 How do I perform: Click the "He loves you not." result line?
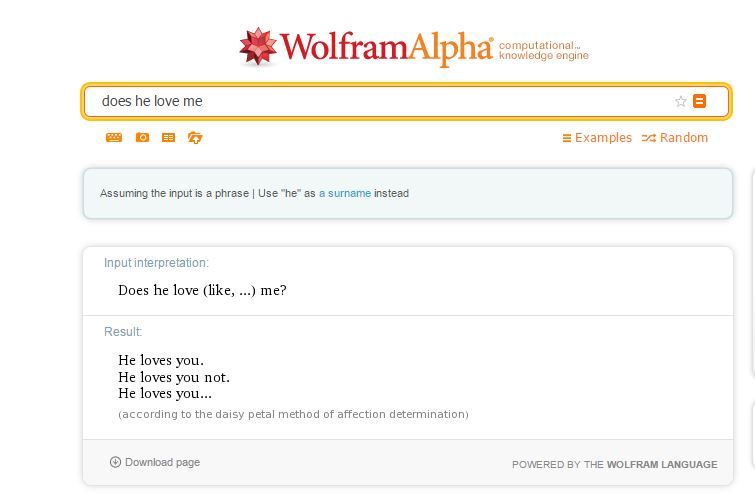click(174, 377)
